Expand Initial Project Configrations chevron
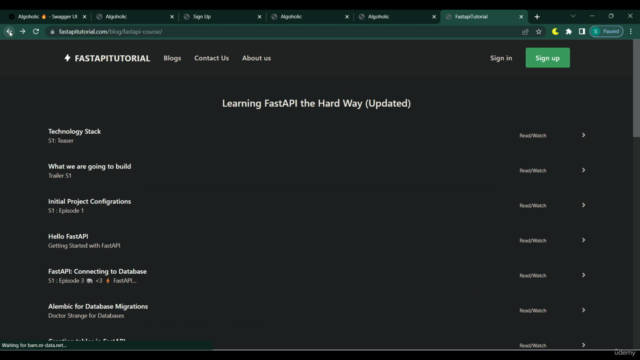This screenshot has width=640, height=360. click(583, 205)
